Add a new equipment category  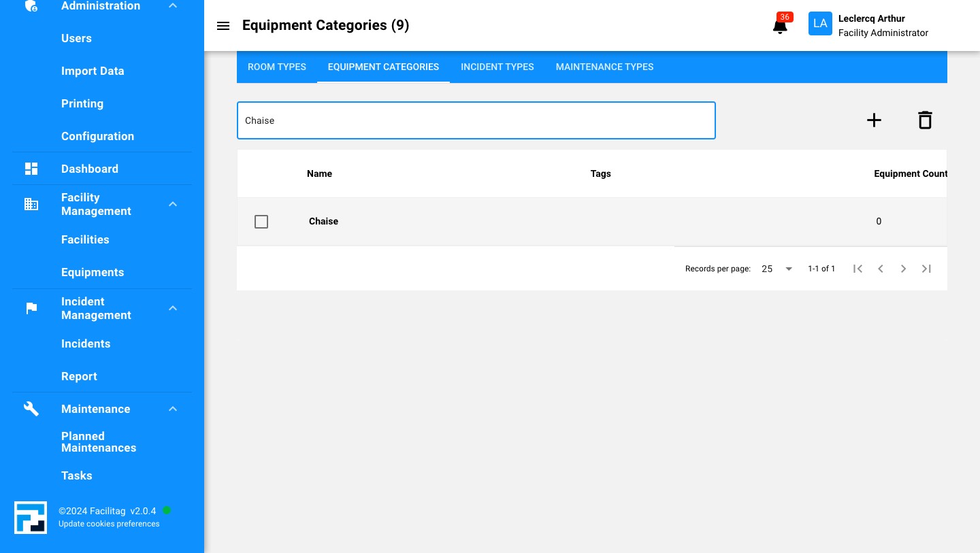tap(874, 120)
